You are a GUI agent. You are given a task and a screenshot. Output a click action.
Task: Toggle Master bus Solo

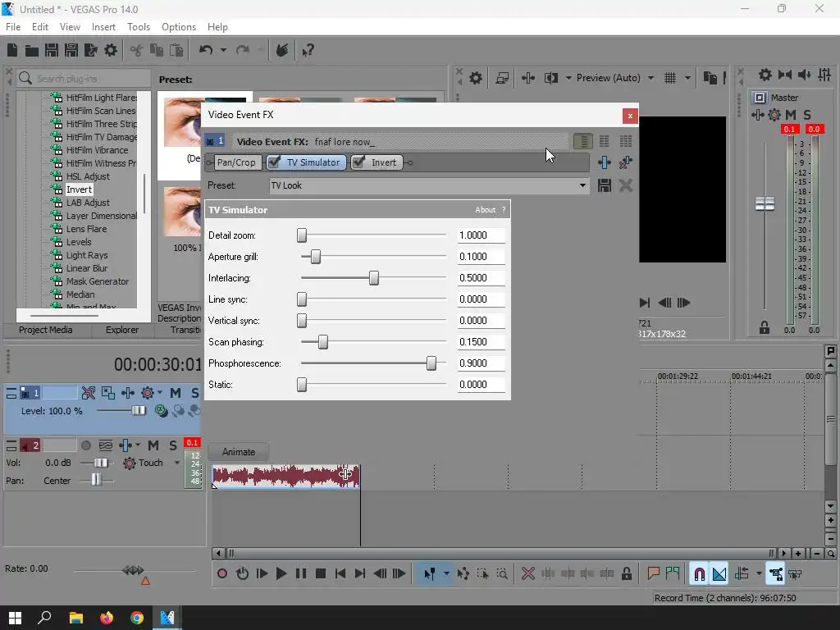[x=807, y=115]
